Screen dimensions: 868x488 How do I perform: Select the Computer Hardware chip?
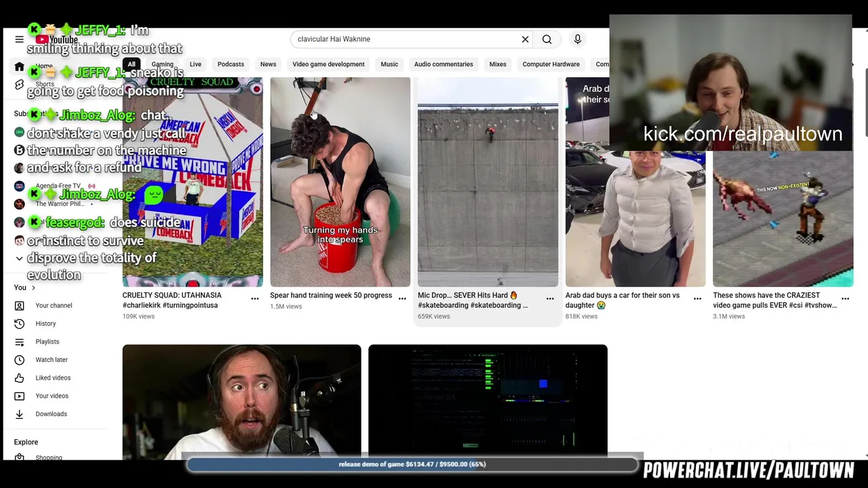coord(551,64)
